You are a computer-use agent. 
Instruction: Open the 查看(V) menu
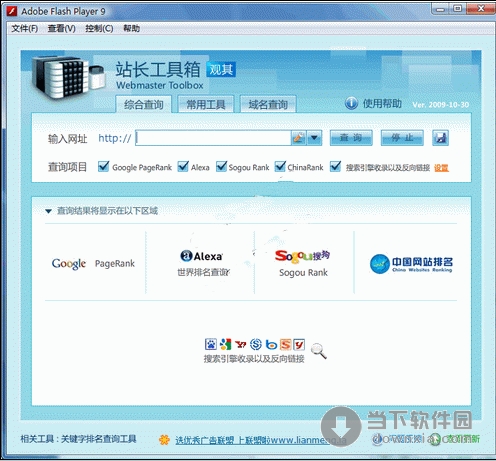tap(62, 29)
